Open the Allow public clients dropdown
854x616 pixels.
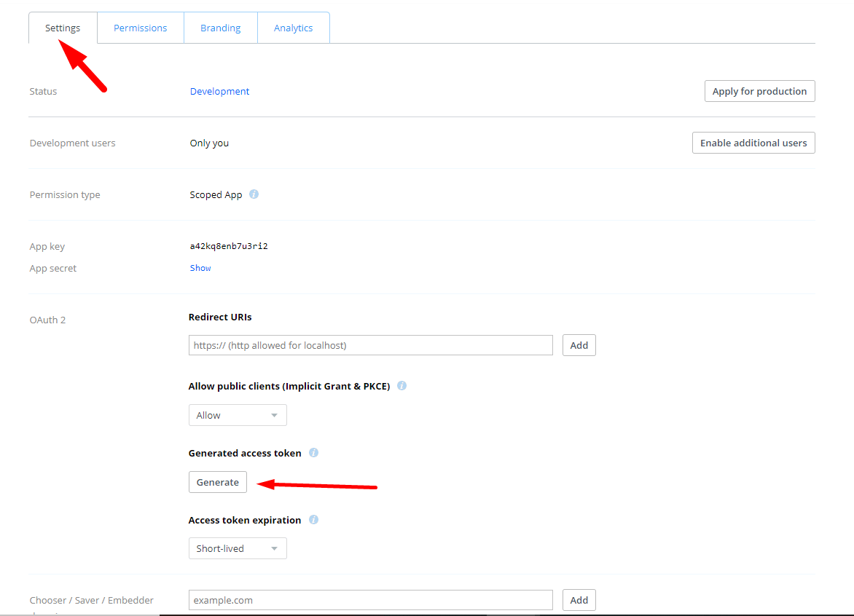[x=237, y=415]
